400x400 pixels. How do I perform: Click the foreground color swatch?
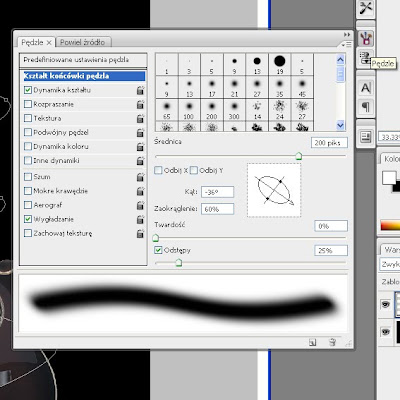tap(389, 178)
